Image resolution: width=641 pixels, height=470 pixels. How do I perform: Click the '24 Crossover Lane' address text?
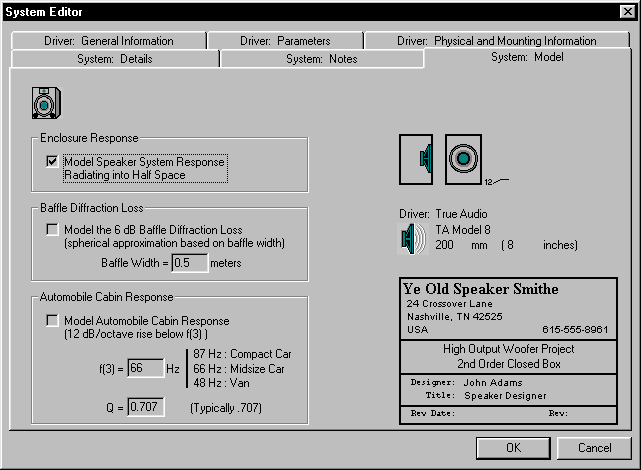tap(449, 304)
